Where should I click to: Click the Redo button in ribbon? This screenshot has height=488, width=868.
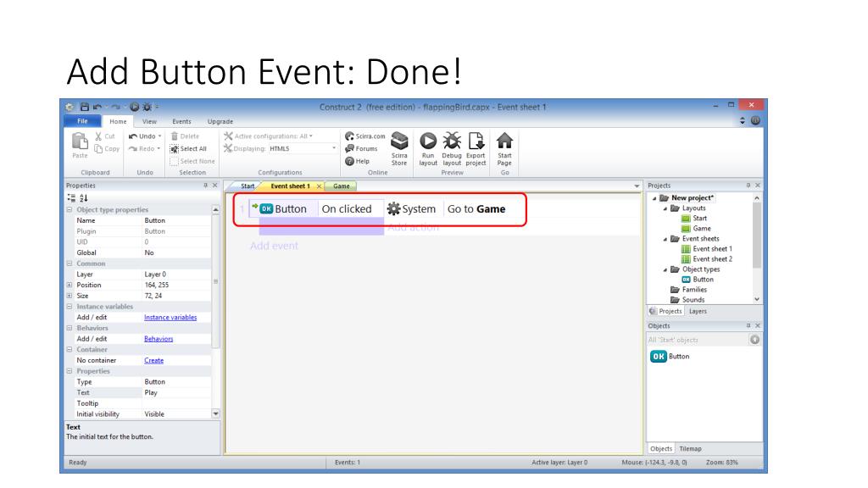pos(144,148)
